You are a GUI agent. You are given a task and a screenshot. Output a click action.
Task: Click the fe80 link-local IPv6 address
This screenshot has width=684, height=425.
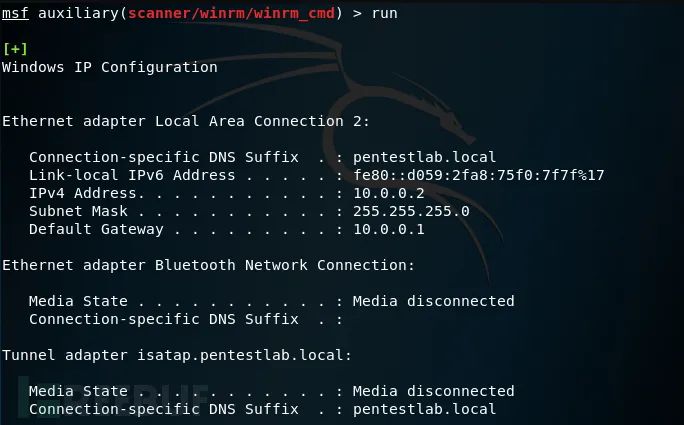pos(479,175)
